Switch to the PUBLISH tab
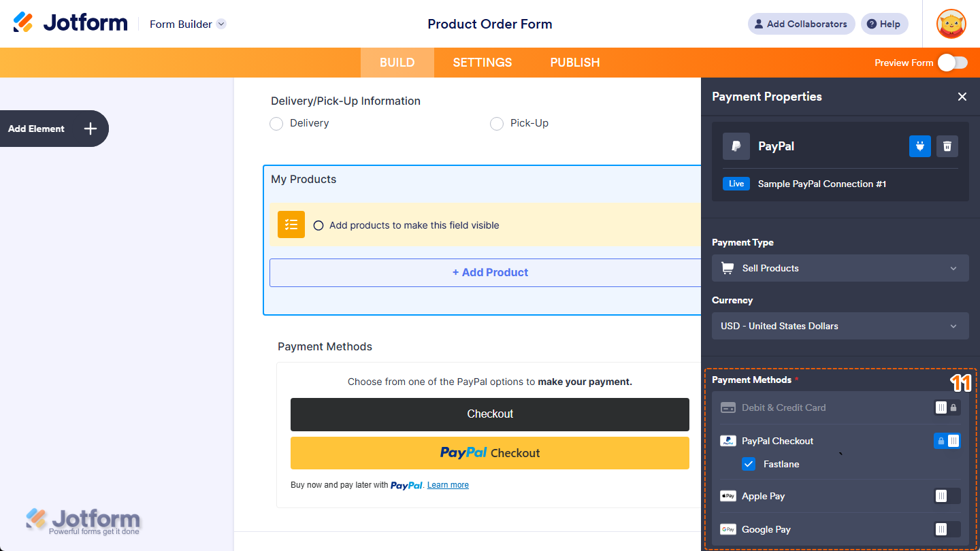Screen dimensions: 980x551 click(574, 62)
